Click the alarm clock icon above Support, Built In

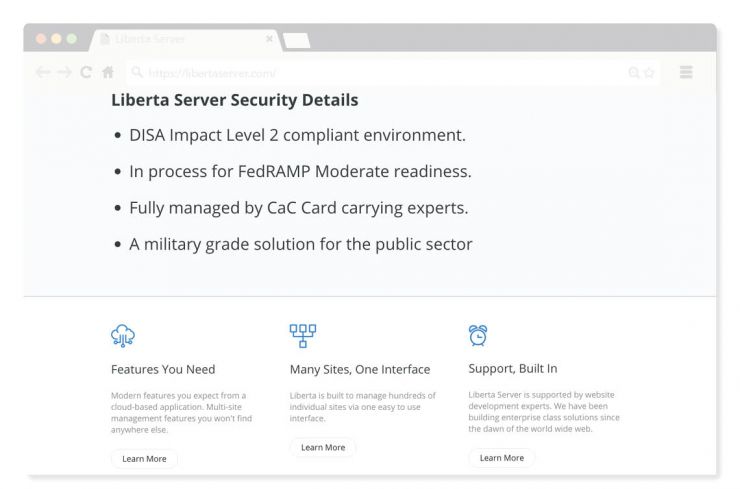click(478, 336)
